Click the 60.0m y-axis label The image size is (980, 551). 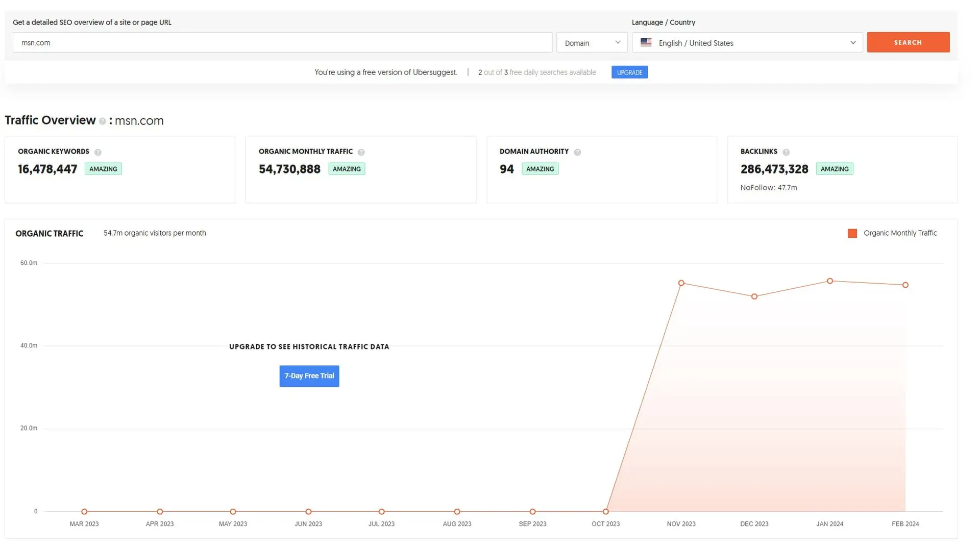coord(29,263)
